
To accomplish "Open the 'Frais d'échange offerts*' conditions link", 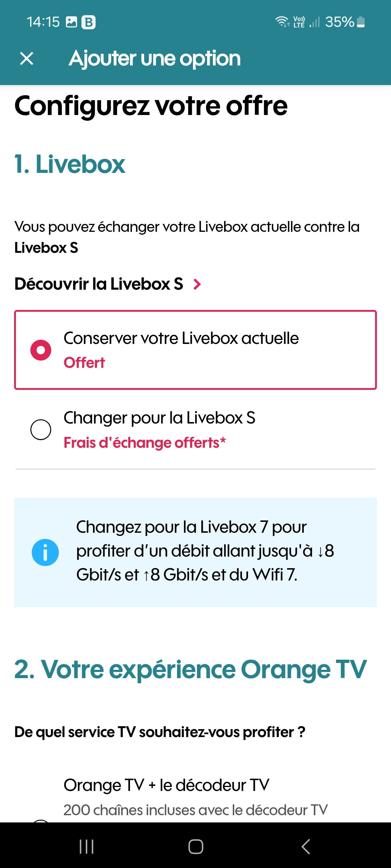I will [x=144, y=442].
